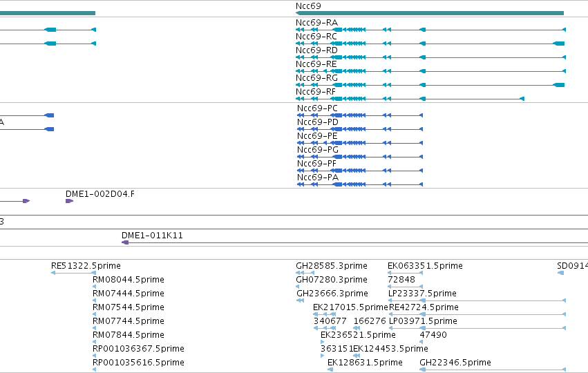Open the GH22346.5prime EST label

455,363
